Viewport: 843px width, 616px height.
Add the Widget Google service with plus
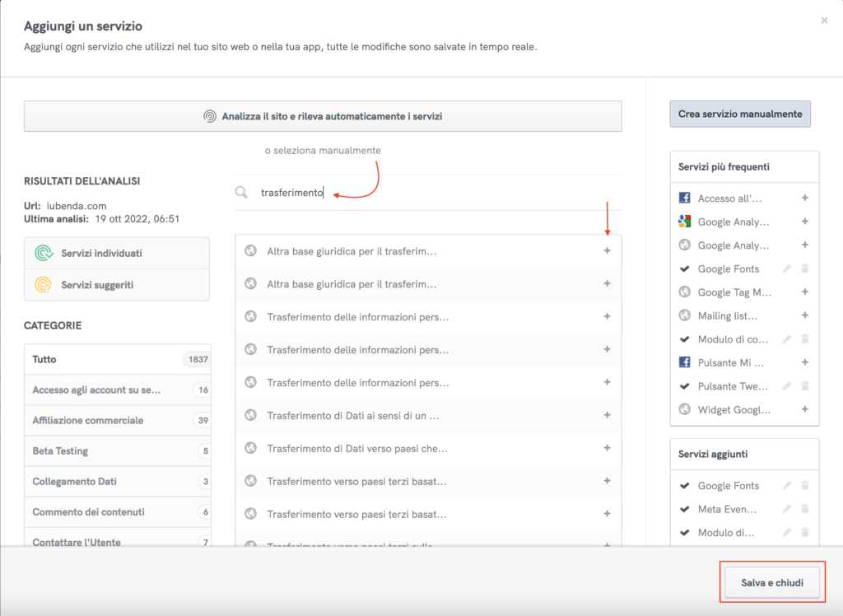pos(804,409)
